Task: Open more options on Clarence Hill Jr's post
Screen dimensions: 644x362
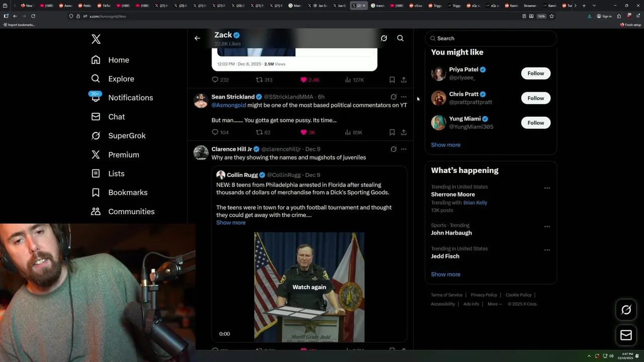Action: coord(404,149)
